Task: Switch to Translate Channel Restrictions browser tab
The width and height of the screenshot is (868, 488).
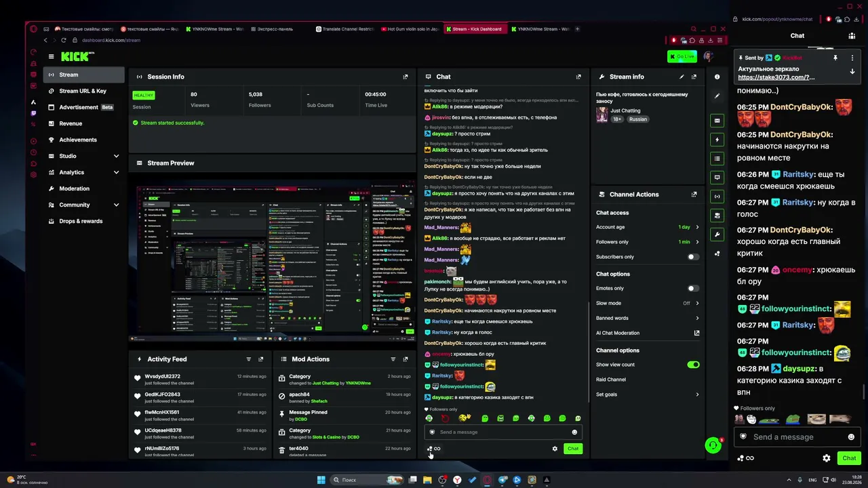Action: (344, 29)
